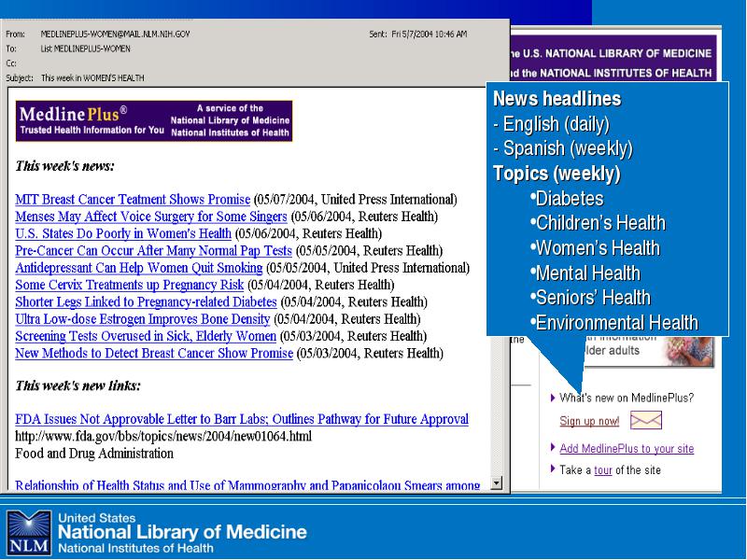Click the "This week's new links:" heading
The height and width of the screenshot is (560, 747).
tap(78, 385)
